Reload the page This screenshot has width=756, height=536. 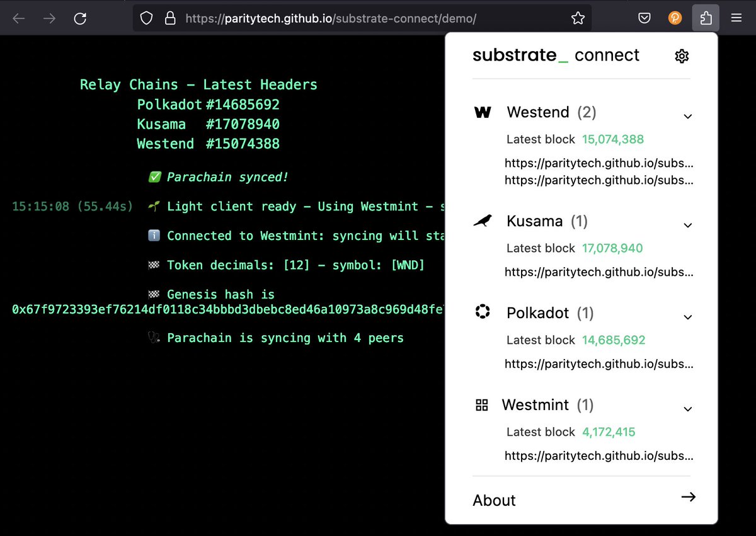point(80,19)
